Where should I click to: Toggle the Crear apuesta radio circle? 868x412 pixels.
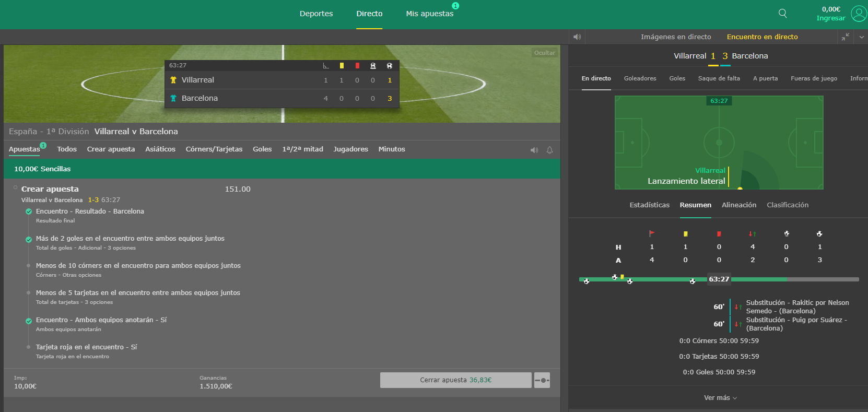(x=16, y=187)
